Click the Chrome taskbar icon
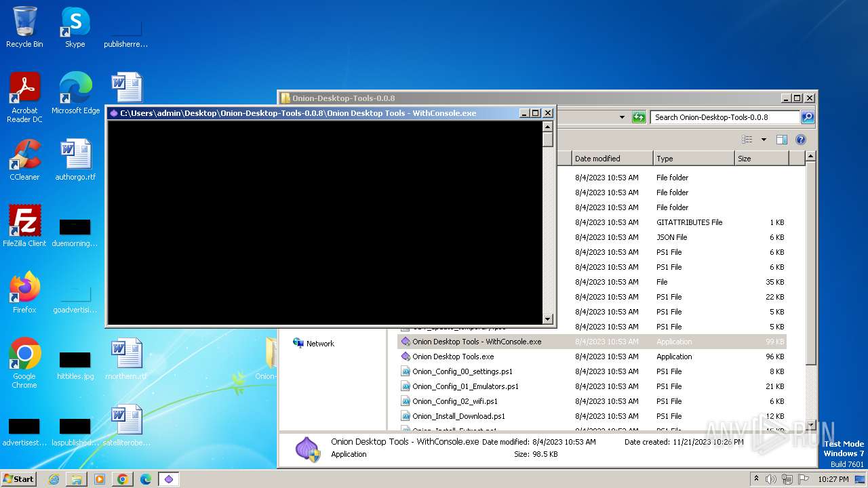868x488 pixels. pyautogui.click(x=123, y=479)
